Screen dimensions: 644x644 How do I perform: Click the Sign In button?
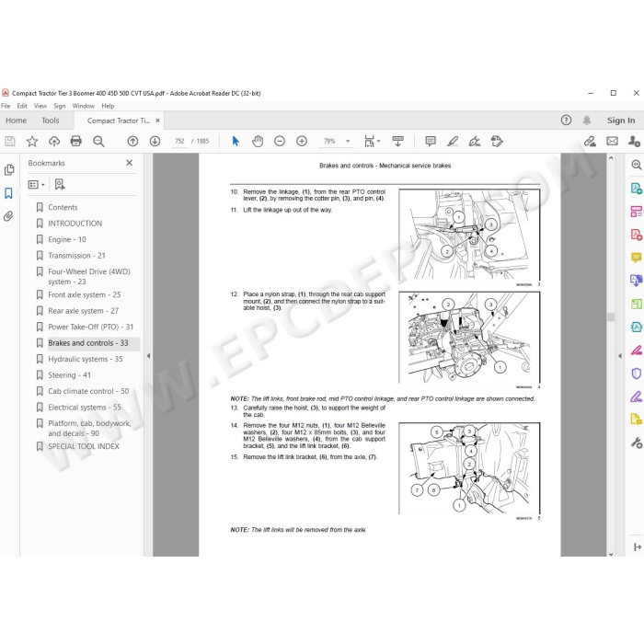click(621, 121)
